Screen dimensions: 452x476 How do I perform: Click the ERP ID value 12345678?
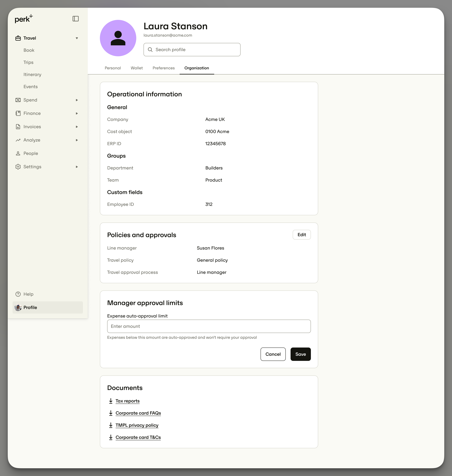(x=215, y=143)
